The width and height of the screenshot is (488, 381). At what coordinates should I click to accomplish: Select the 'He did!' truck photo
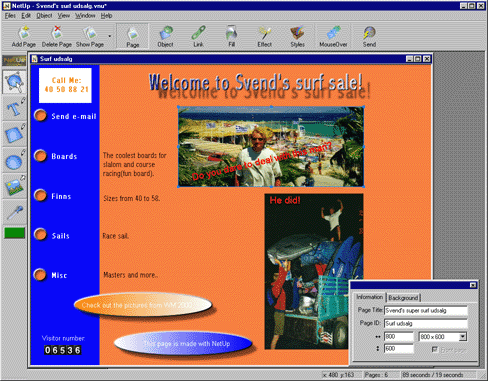(314, 272)
